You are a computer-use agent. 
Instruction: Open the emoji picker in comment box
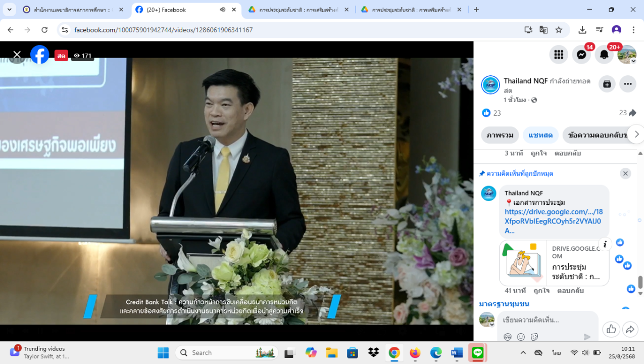(x=521, y=337)
